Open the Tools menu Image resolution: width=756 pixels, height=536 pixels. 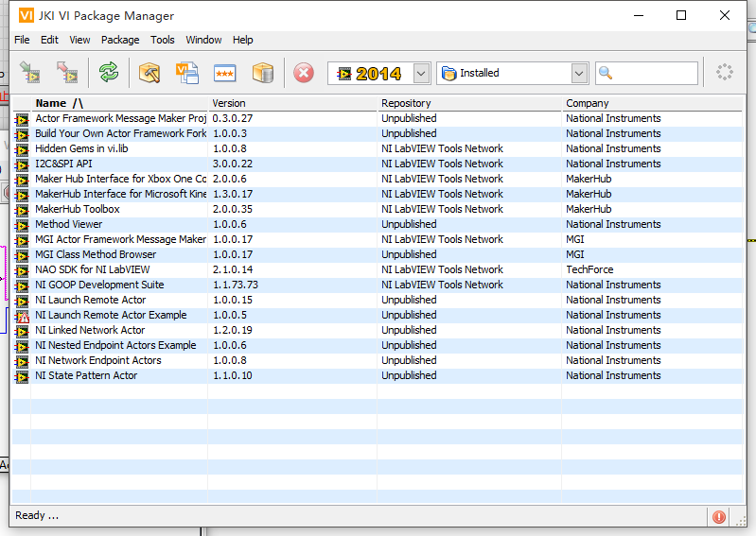[163, 40]
